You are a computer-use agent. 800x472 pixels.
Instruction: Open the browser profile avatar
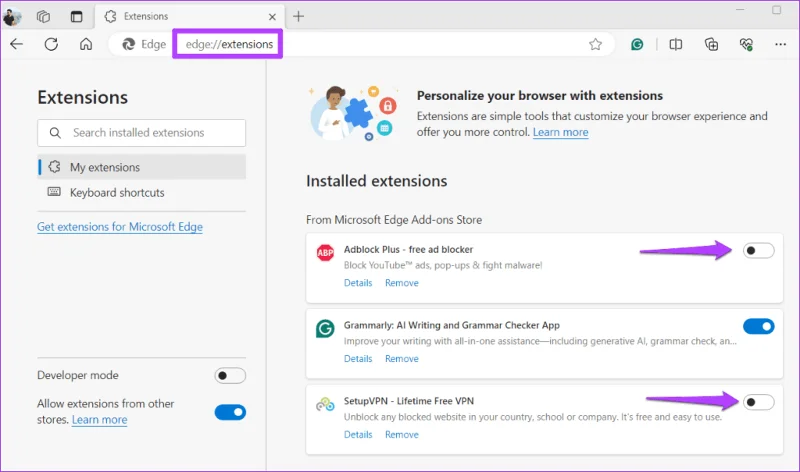(x=12, y=17)
